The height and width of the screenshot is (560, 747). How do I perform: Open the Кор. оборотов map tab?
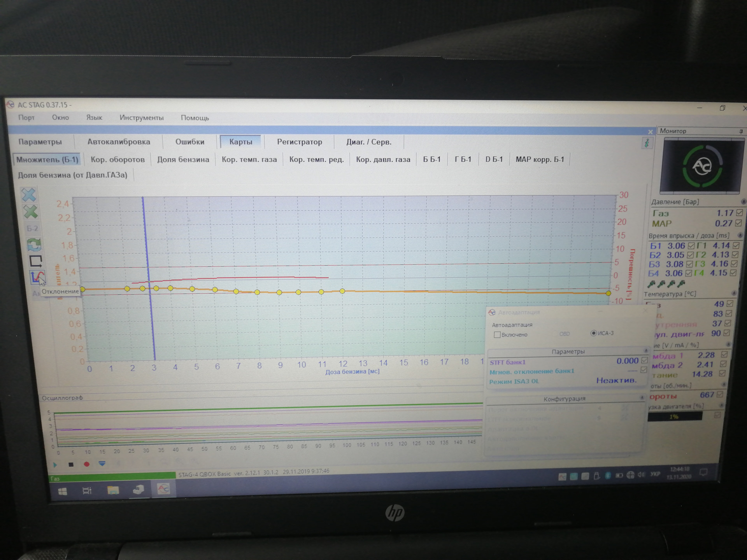point(117,159)
